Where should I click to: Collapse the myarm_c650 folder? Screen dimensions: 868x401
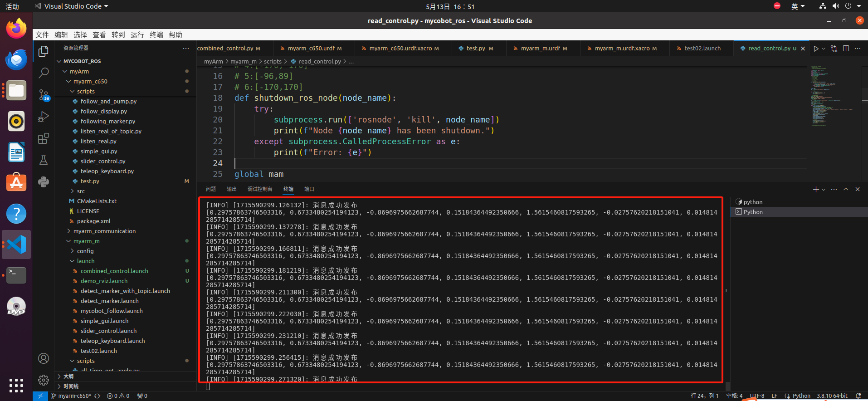pos(125,82)
